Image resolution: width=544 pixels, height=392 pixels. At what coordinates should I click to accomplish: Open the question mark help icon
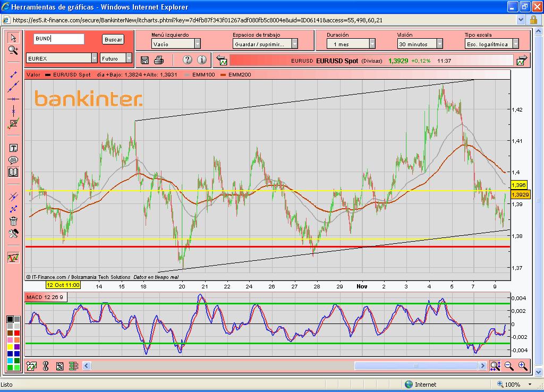[x=187, y=60]
